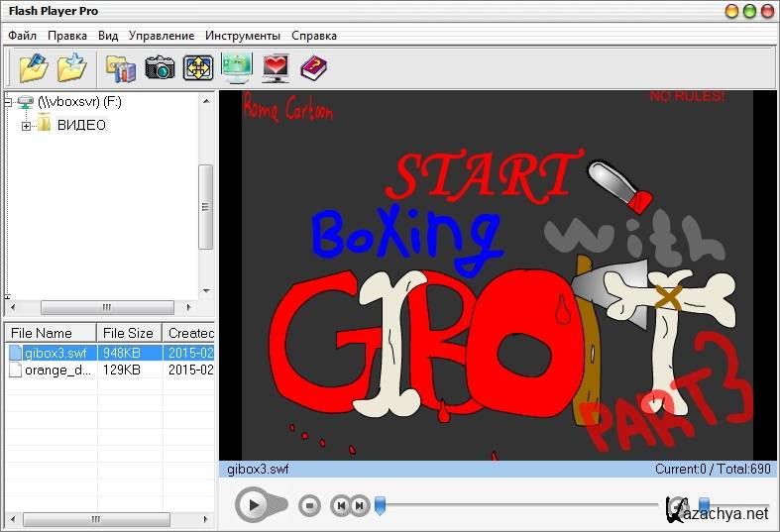Screen dimensions: 780x532
Task: Open the Управление menu
Action: click(162, 36)
